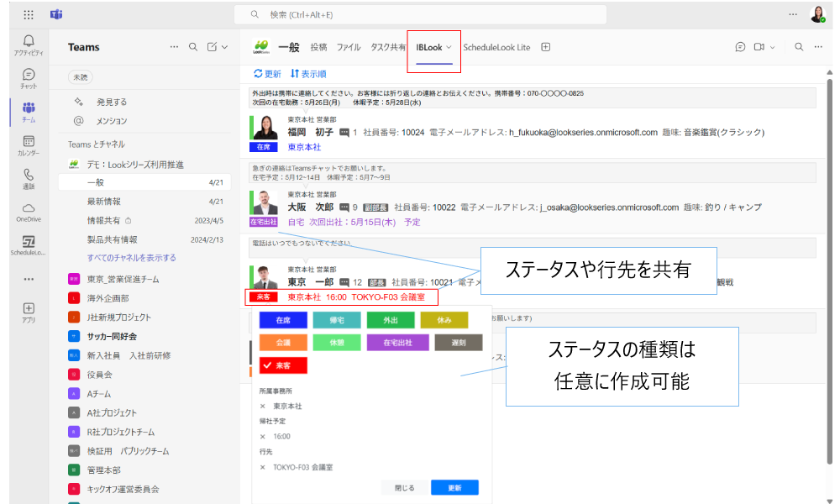Clear the TOKYO-F03 会議室 destination value
This screenshot has width=840, height=504.
click(x=262, y=467)
